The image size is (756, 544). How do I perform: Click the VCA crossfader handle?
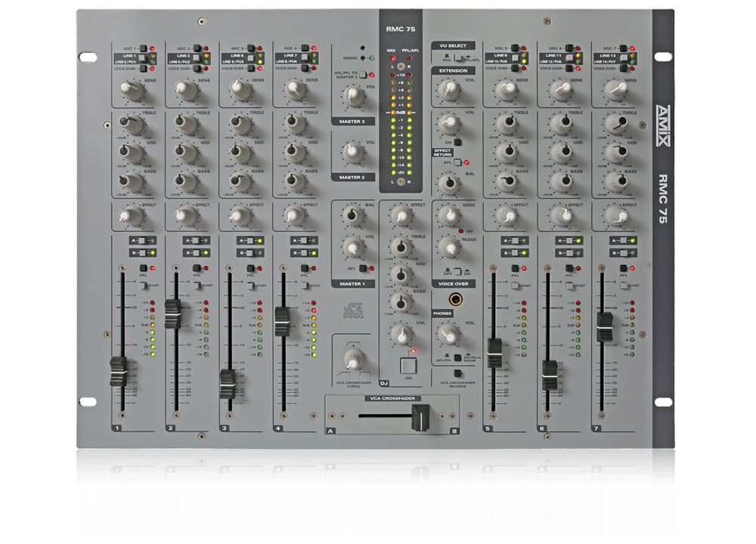coord(420,418)
